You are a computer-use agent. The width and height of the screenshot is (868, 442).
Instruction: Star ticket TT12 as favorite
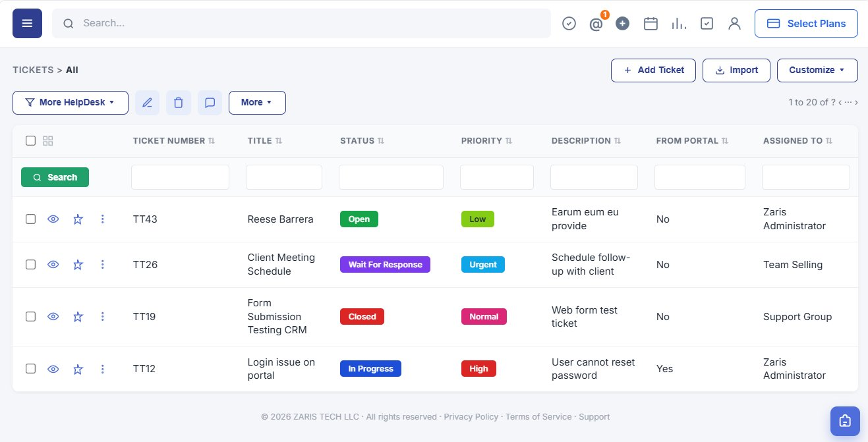(x=78, y=369)
